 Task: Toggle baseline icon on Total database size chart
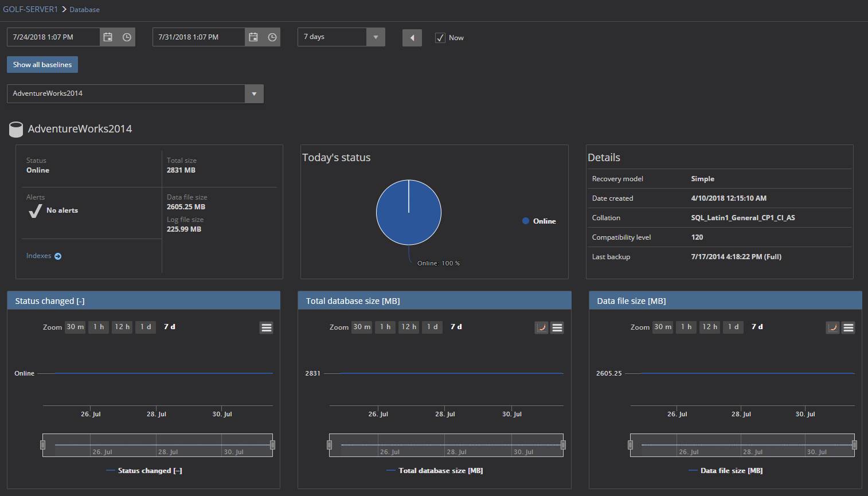pos(541,327)
